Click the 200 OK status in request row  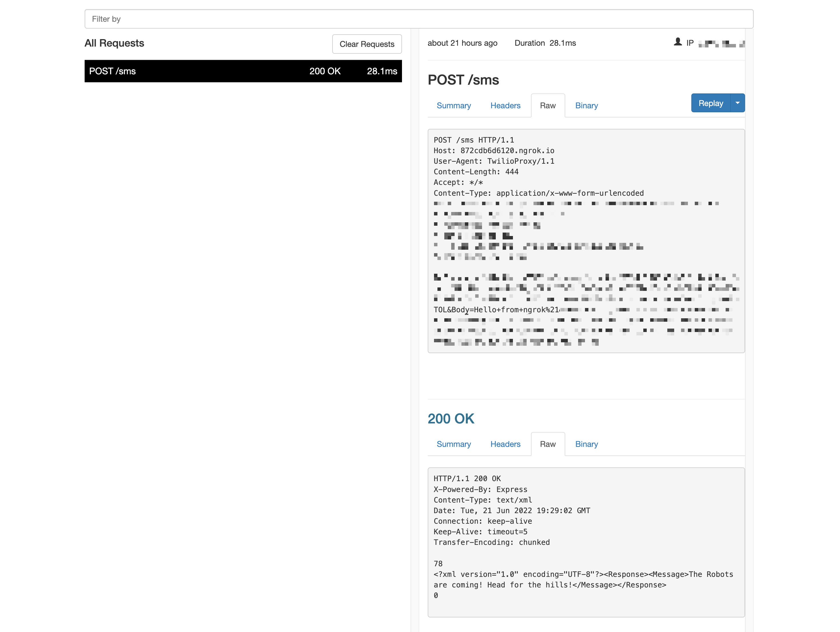point(325,71)
